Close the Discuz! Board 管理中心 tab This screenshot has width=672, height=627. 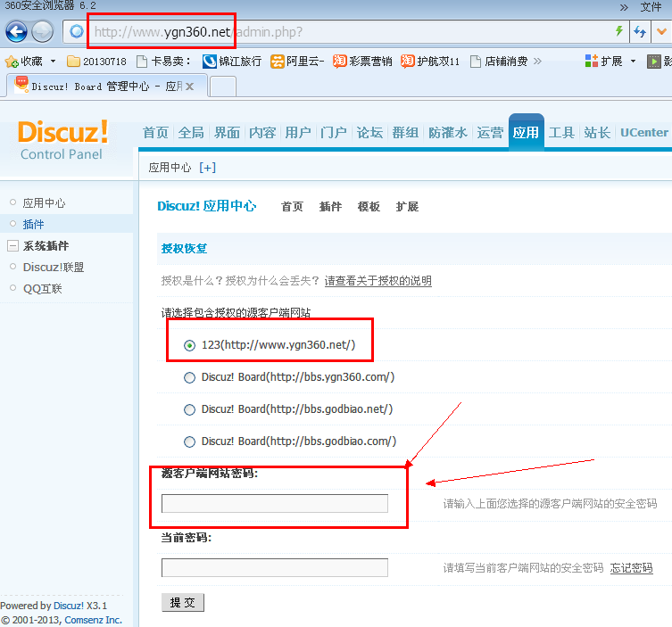(189, 87)
